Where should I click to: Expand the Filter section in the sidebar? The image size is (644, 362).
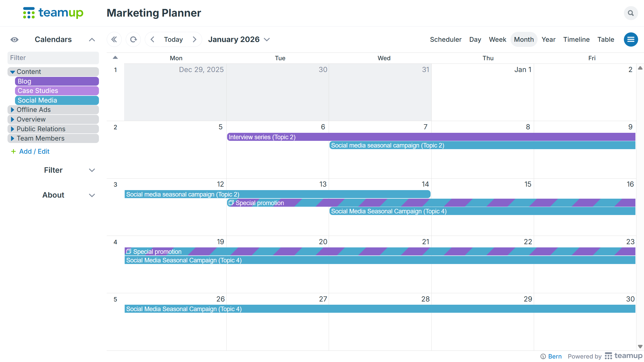(x=92, y=170)
